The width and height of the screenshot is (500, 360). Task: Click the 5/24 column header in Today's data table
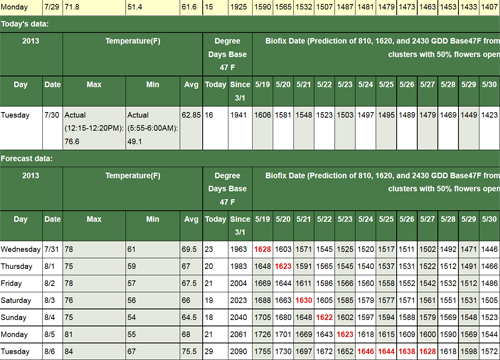(366, 91)
